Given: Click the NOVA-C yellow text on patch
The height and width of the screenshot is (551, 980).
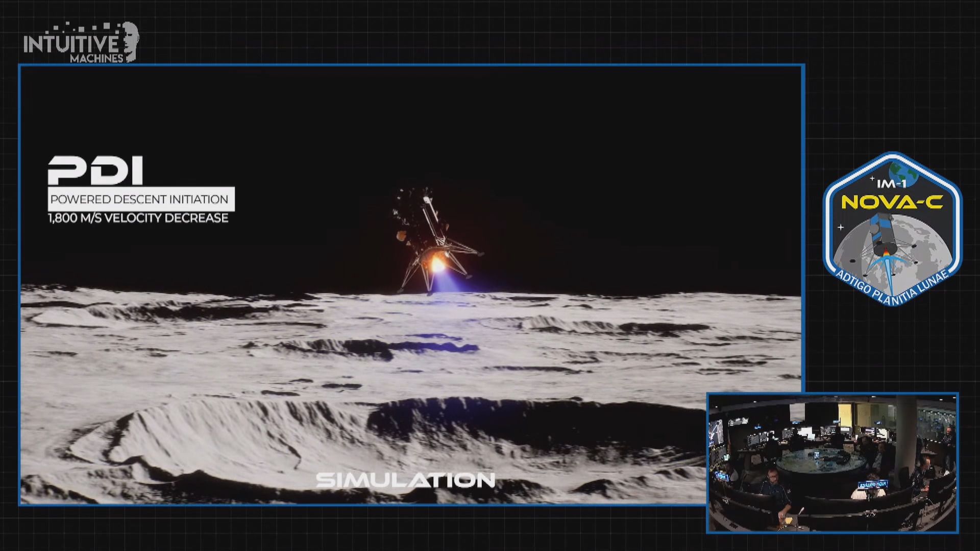Looking at the screenshot, I should (891, 202).
